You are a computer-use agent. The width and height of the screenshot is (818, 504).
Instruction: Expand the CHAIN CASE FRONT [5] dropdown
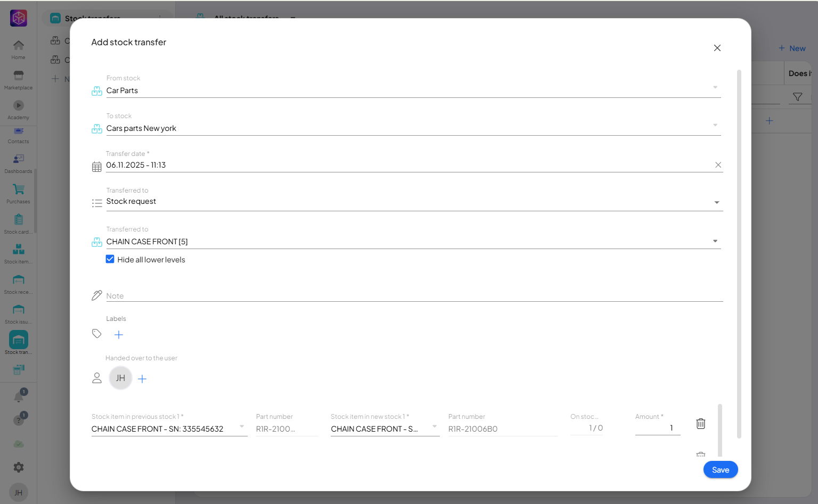[x=715, y=241]
